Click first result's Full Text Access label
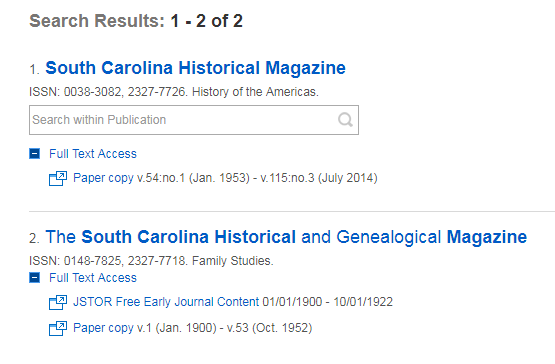This screenshot has height=364, width=555. pyautogui.click(x=93, y=154)
